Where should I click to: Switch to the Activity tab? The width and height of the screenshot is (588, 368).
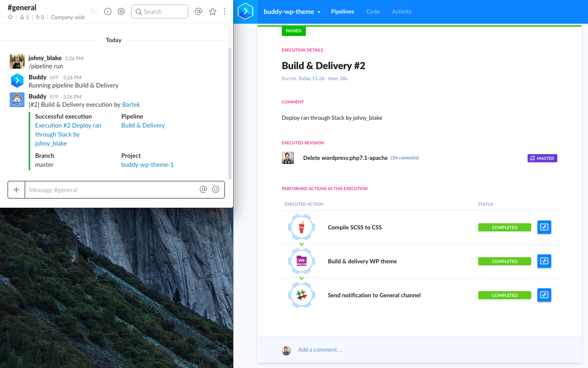coord(402,11)
